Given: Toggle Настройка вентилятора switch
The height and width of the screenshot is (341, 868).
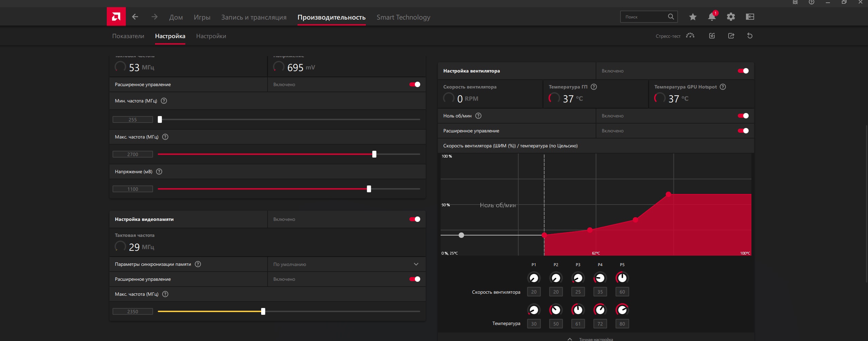Looking at the screenshot, I should tap(743, 71).
